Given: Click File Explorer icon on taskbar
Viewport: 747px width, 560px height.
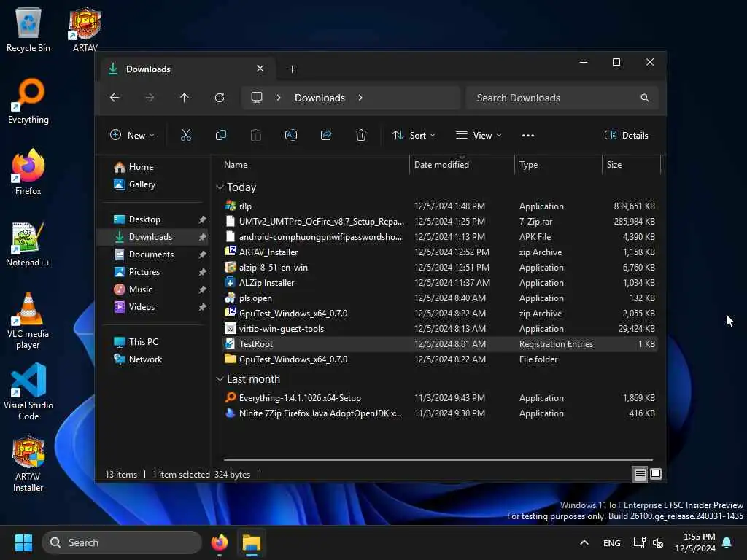Looking at the screenshot, I should point(252,542).
